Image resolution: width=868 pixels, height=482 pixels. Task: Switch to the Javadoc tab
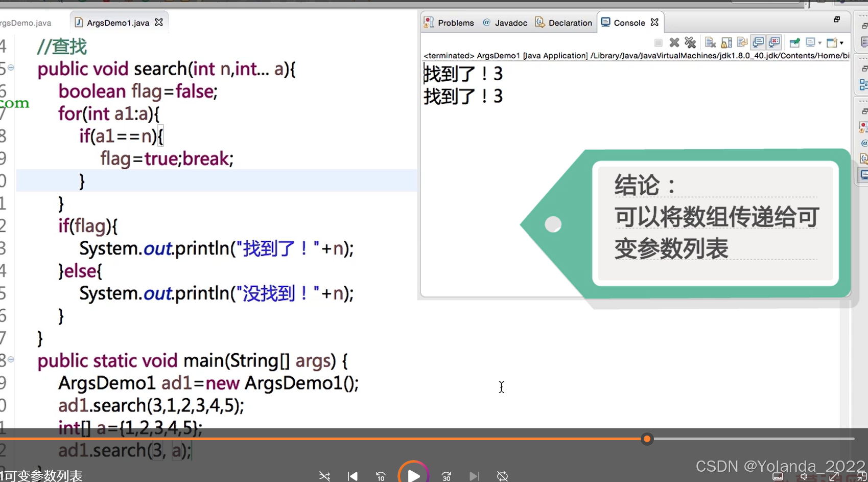505,22
